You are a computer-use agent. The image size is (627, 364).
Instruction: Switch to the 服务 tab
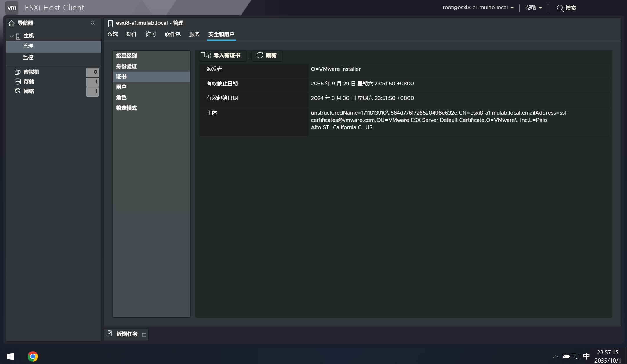194,34
